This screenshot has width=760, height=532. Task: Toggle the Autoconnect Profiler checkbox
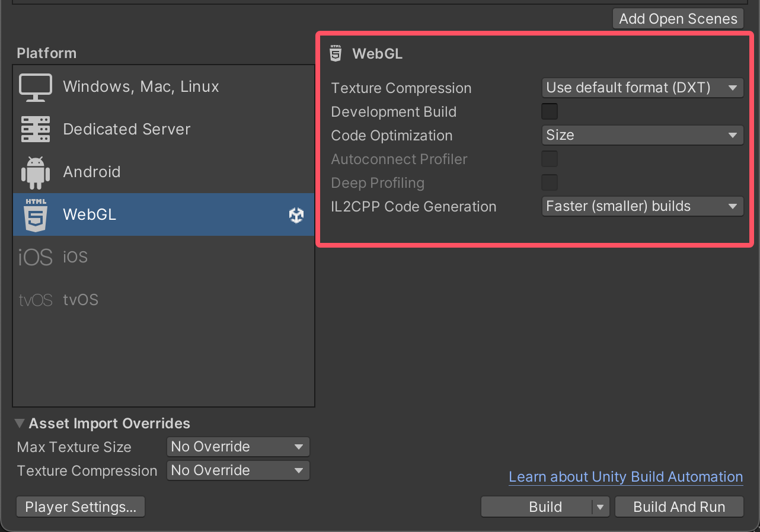(549, 158)
